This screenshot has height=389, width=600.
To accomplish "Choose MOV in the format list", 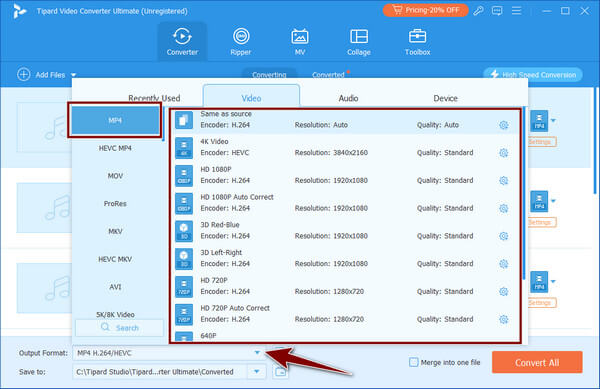I will (x=115, y=176).
